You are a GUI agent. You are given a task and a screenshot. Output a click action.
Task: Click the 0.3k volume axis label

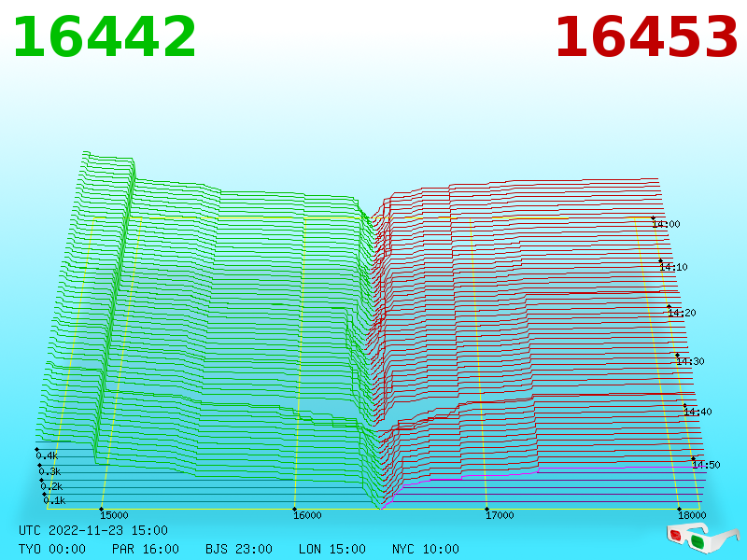pyautogui.click(x=50, y=471)
